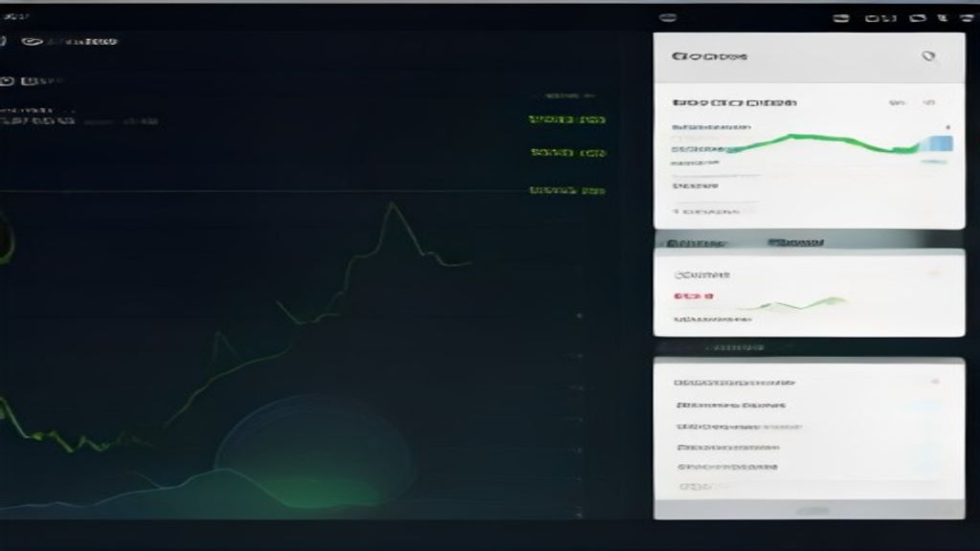Click the blue bar at the end of the green line chart
The width and height of the screenshot is (980, 551).
(x=936, y=143)
